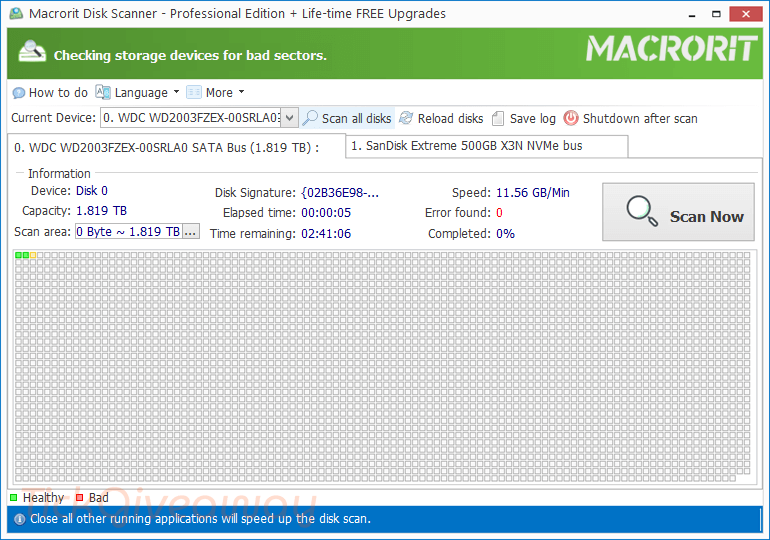The width and height of the screenshot is (770, 540).
Task: Click 'Checking storage devices for bad sectors.' heading
Action: click(x=190, y=55)
